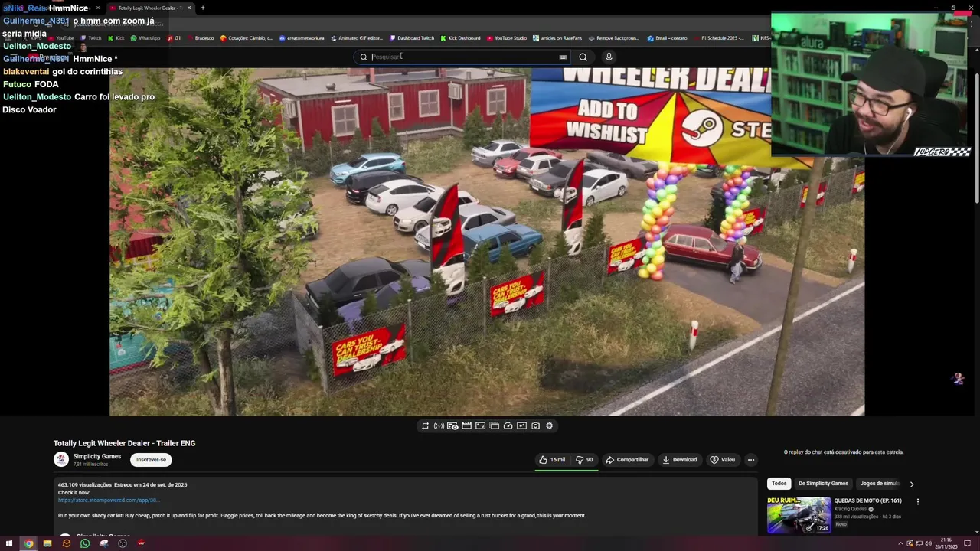
Task: Select the Todos filter chip
Action: (x=779, y=484)
